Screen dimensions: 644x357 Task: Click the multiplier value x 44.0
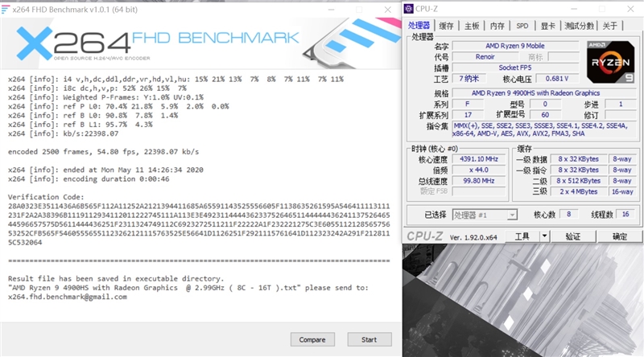[x=479, y=170]
